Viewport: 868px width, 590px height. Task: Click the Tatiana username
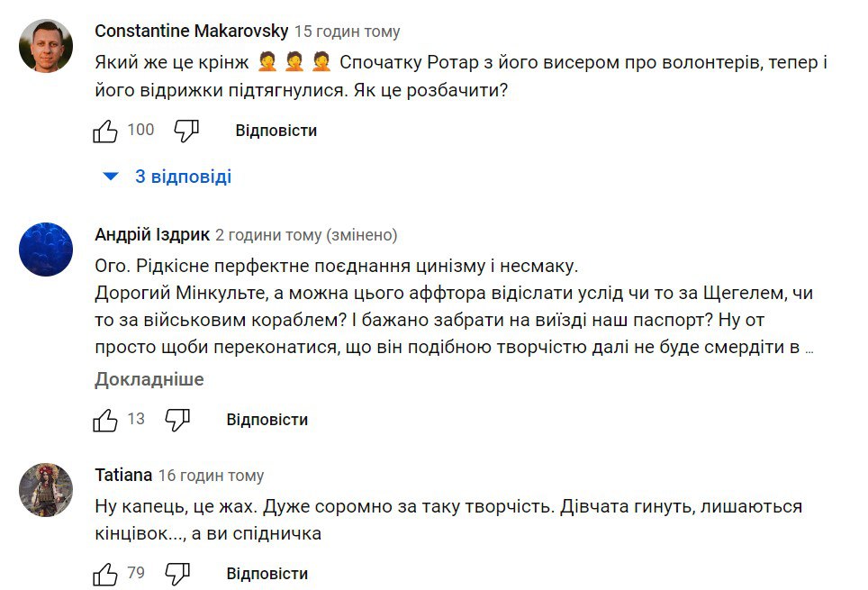click(x=122, y=475)
